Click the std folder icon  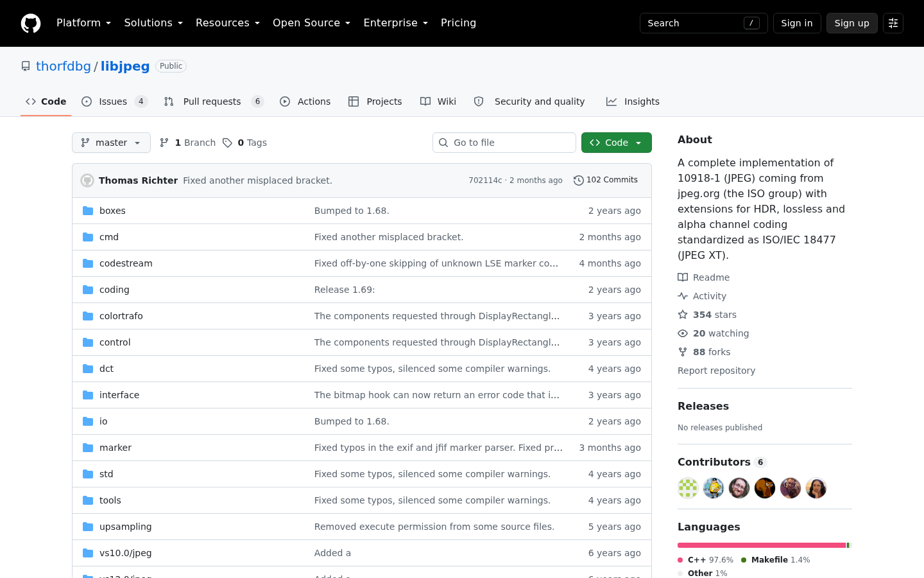click(x=88, y=474)
